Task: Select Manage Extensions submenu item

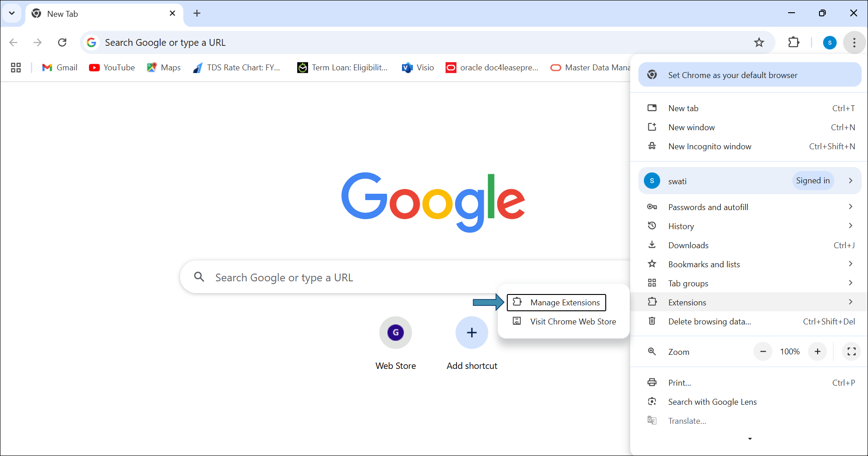Action: 556,303
